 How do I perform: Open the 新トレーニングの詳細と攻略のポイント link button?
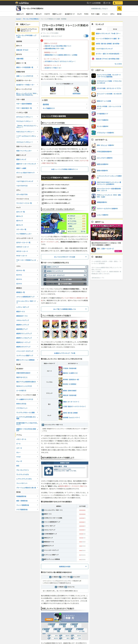(65, 169)
